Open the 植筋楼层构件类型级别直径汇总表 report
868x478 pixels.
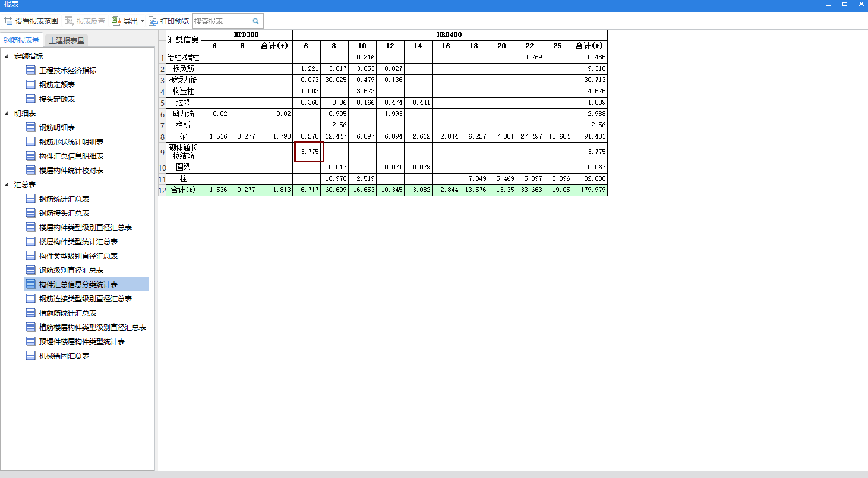[x=93, y=327]
